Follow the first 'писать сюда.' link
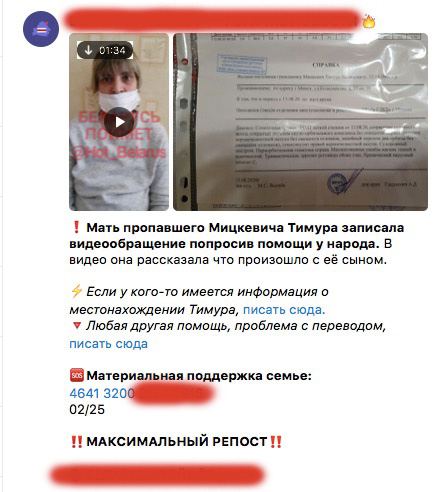 click(284, 310)
